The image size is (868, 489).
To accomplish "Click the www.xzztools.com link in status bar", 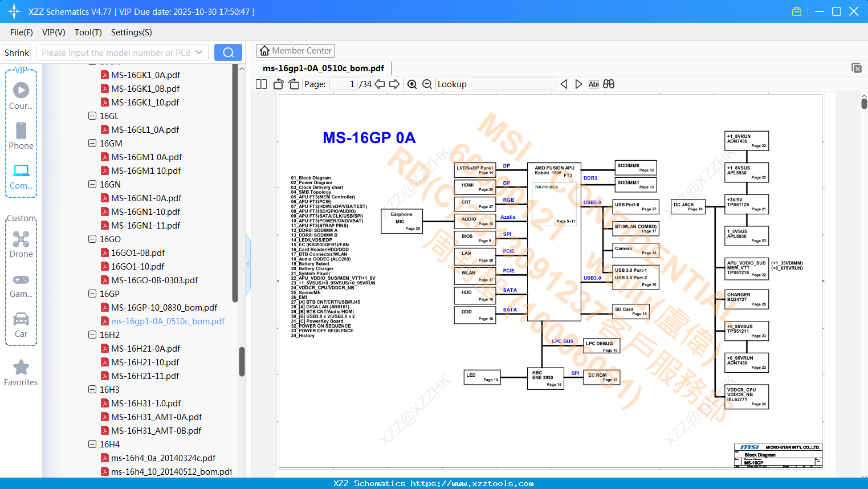I will (x=472, y=483).
